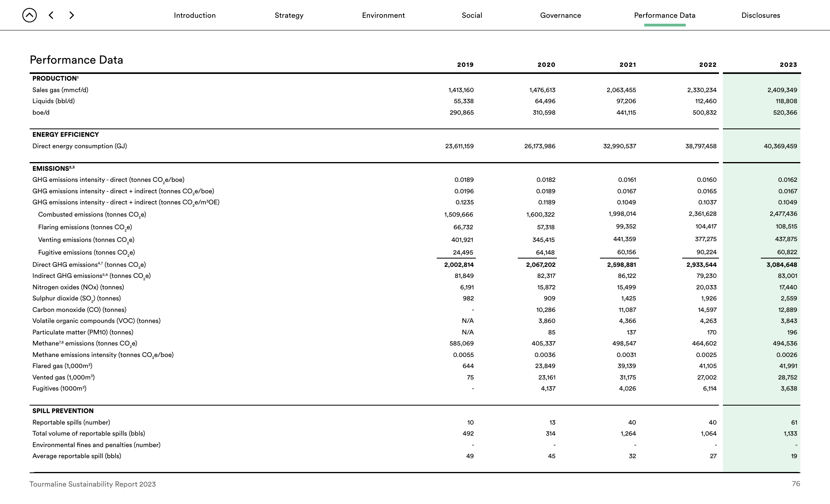The image size is (830, 504).
Task: Click the 2019 methane emissions value 585,069
Action: (x=462, y=344)
